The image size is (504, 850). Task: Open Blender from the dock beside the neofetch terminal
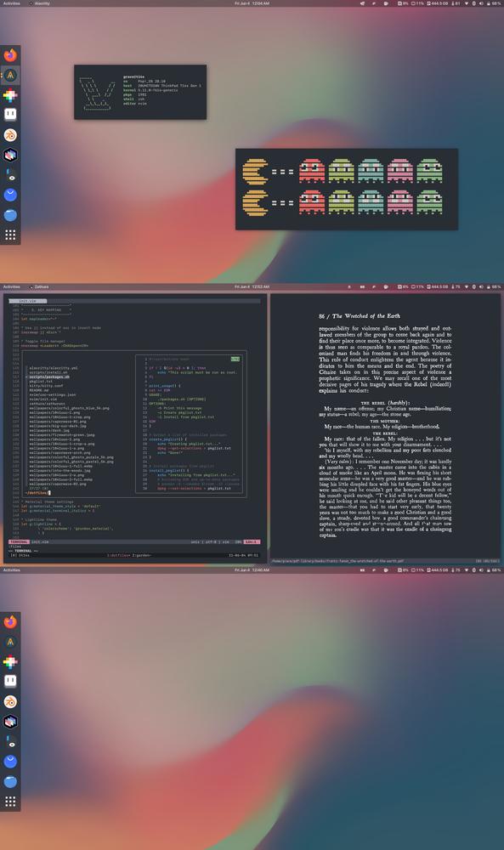tap(10, 135)
